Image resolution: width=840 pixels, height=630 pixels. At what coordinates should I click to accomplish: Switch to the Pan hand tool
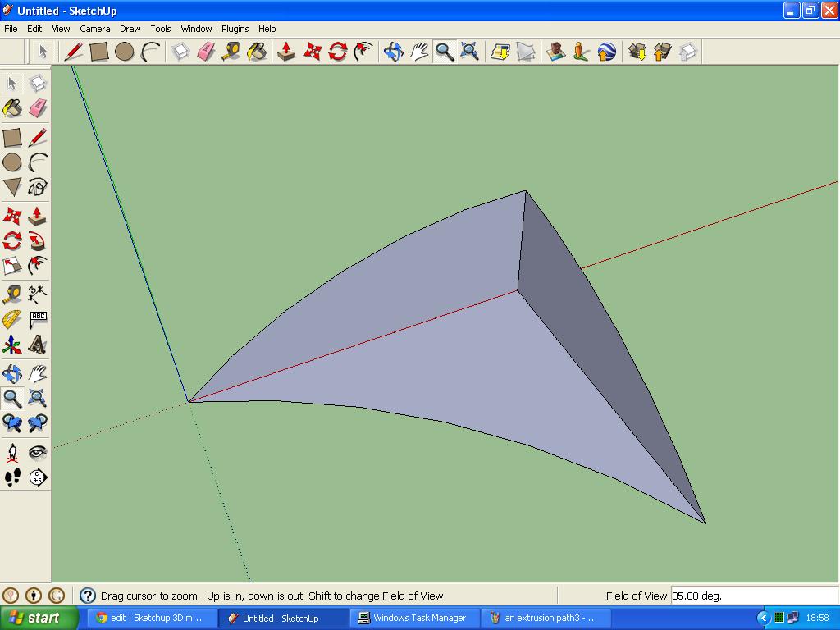[418, 51]
